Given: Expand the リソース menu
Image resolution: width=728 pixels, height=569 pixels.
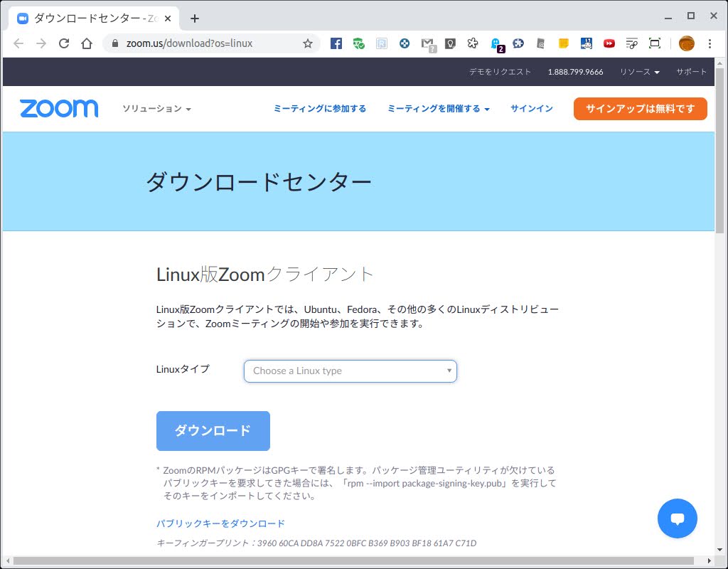Looking at the screenshot, I should click(x=639, y=72).
